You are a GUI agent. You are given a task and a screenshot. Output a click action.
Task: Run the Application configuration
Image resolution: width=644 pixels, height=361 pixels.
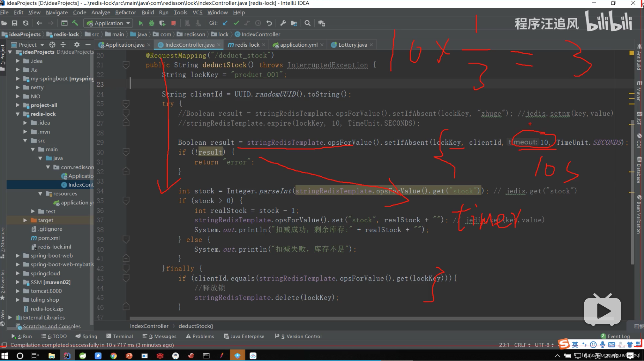(140, 23)
